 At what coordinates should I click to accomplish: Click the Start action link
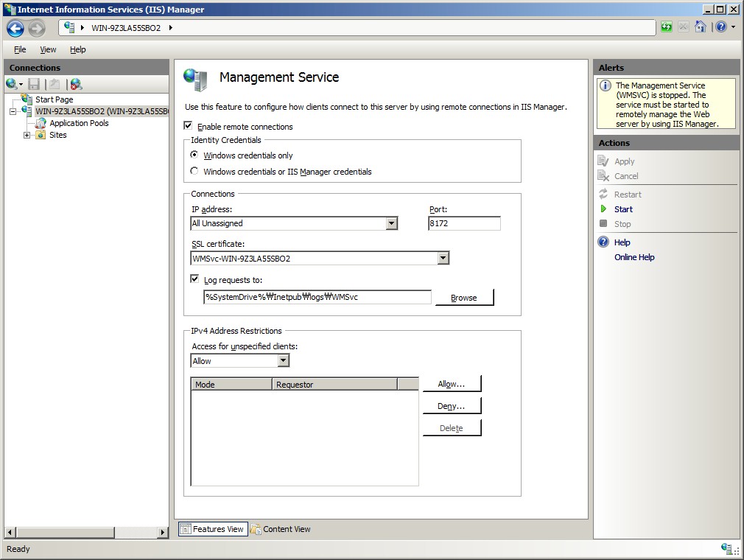[x=623, y=209]
